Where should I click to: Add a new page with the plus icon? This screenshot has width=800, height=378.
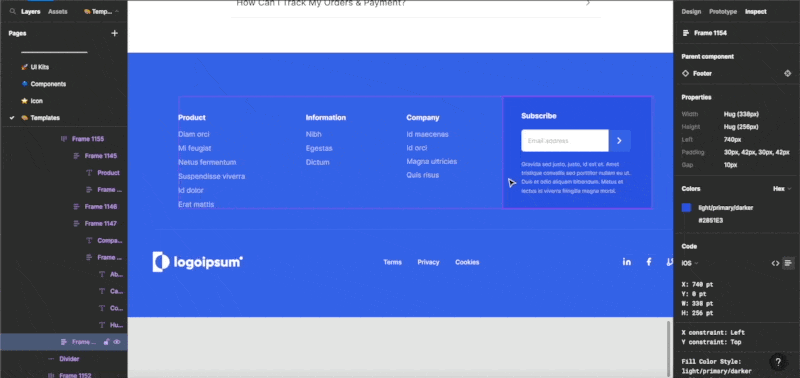(114, 33)
